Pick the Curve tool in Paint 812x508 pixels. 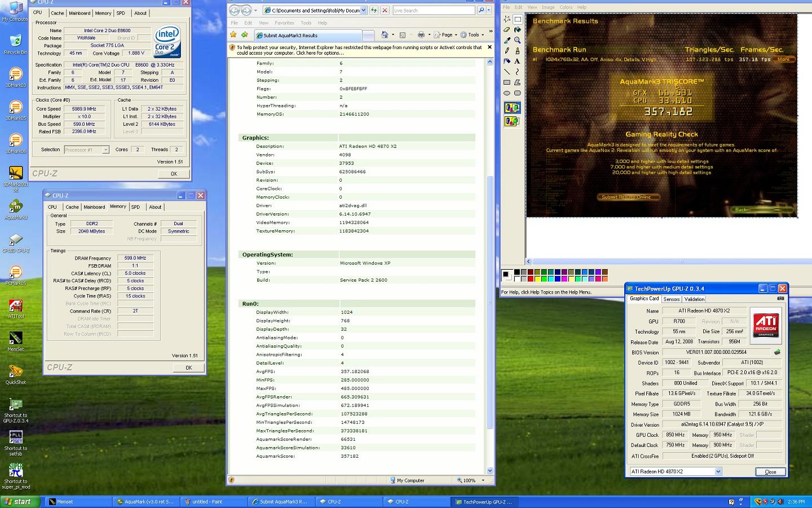517,72
